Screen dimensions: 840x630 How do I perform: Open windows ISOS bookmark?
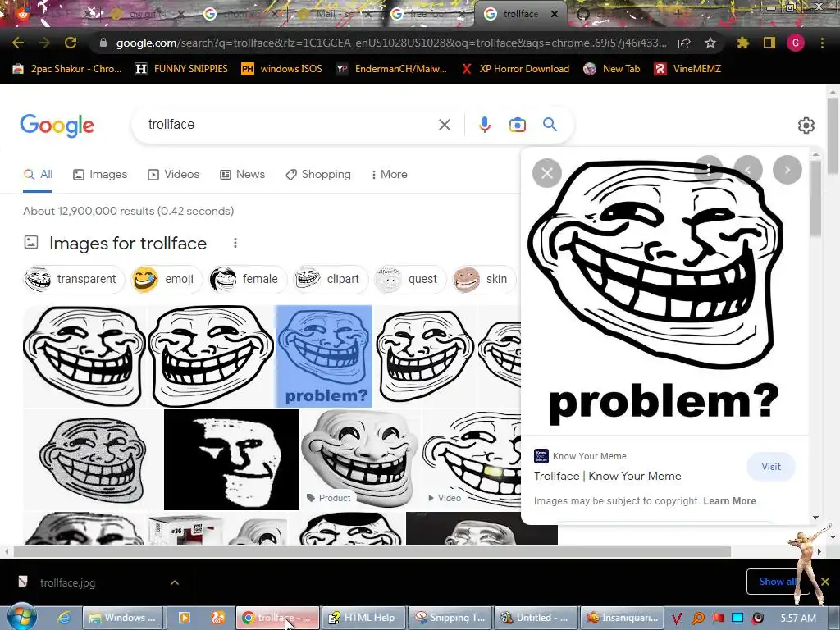[x=282, y=69]
